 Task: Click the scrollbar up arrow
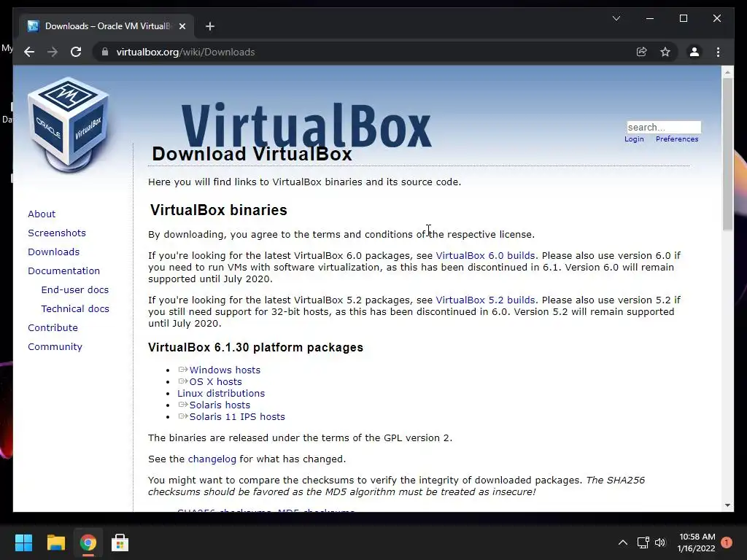pos(727,72)
